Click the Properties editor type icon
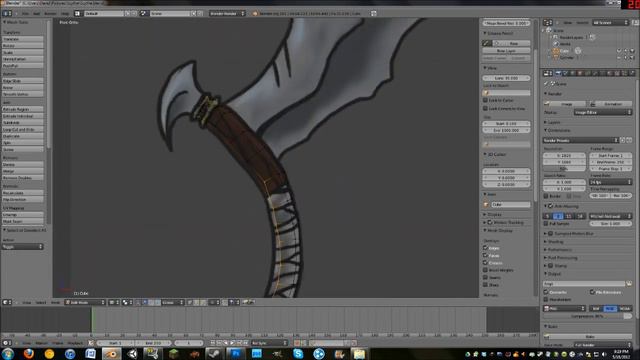Viewport: 640px width, 360px height. (x=548, y=73)
